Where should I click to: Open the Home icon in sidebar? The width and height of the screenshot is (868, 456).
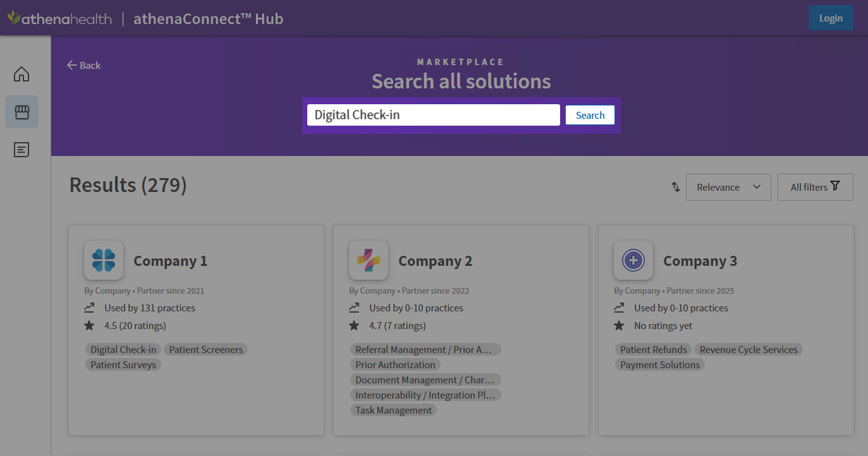pos(21,74)
